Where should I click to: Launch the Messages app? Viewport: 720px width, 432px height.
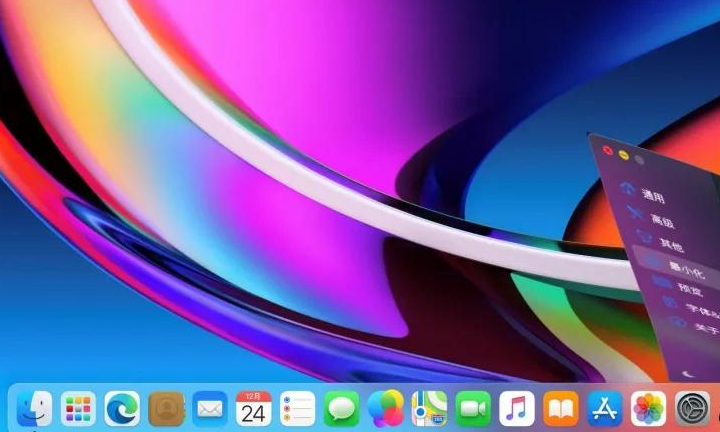click(341, 408)
